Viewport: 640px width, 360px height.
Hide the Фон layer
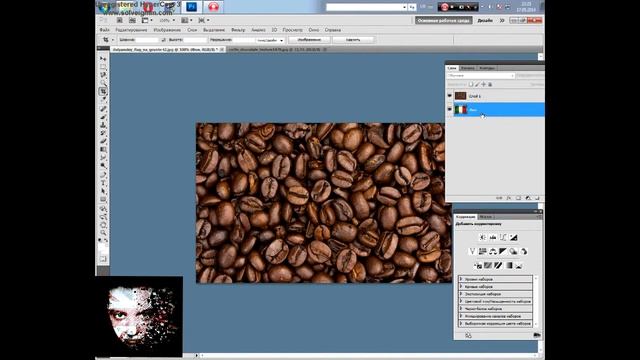[x=449, y=109]
